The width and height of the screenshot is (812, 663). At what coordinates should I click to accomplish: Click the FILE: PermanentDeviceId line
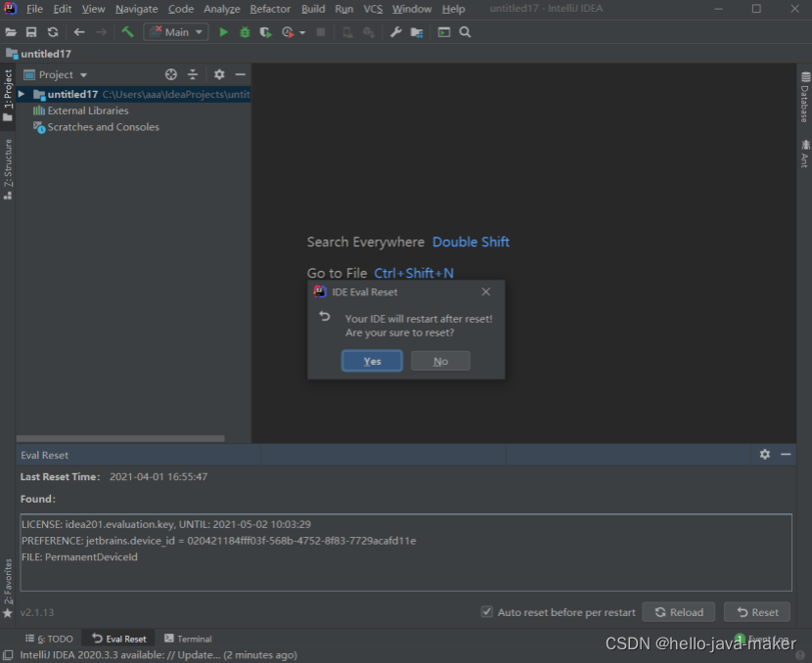(80, 557)
